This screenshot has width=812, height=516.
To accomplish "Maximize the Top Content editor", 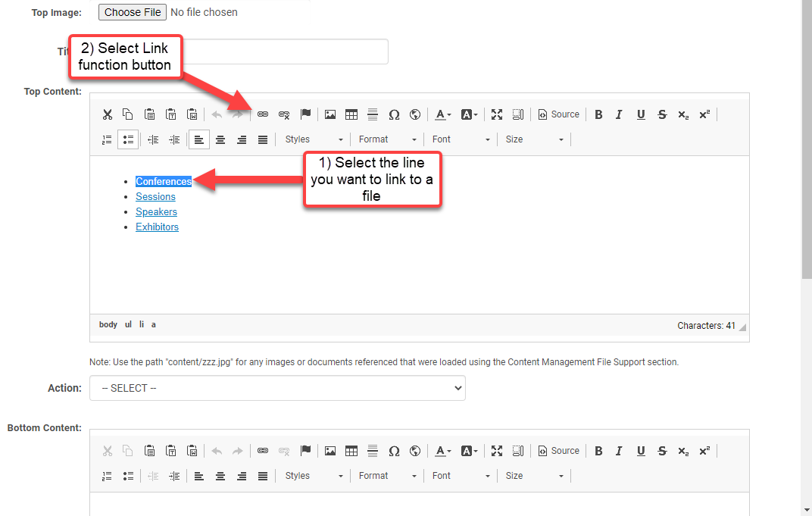I will (x=497, y=114).
